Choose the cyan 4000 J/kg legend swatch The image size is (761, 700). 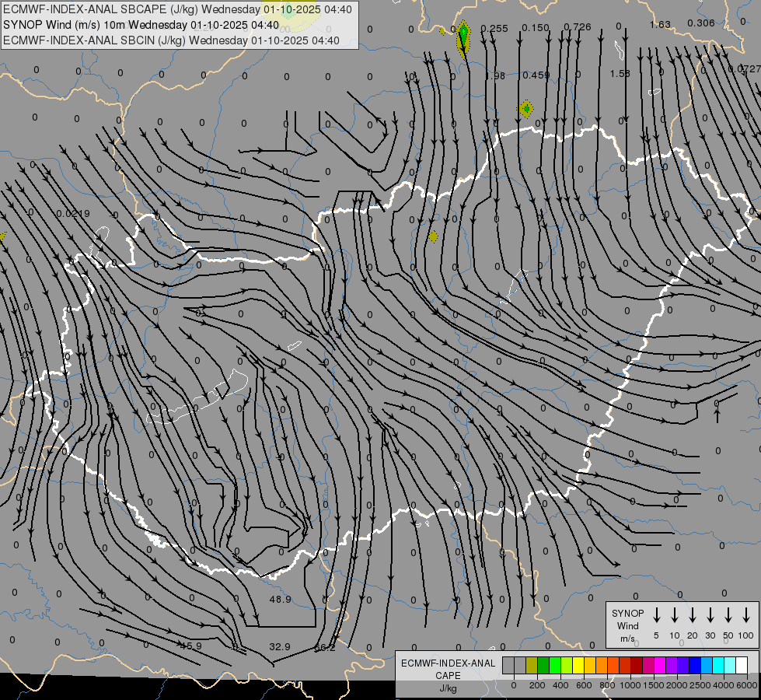pos(718,666)
